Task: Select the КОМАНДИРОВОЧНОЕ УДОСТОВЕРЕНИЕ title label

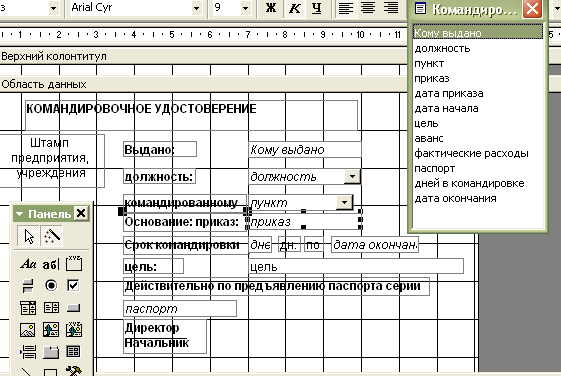Action: point(191,116)
